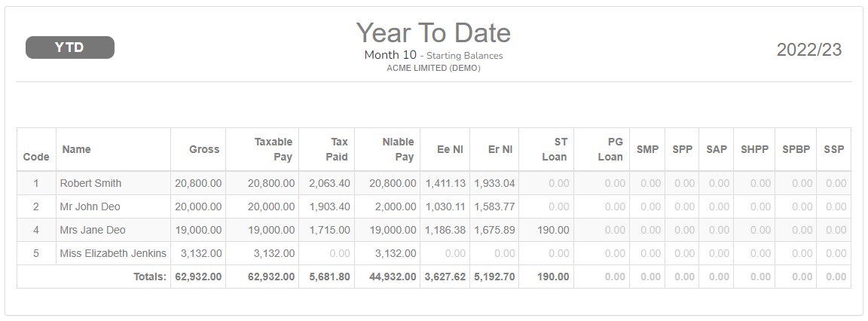Image resolution: width=868 pixels, height=321 pixels.
Task: Click the ACME LIMITED (DEMO) company name
Action: click(433, 68)
